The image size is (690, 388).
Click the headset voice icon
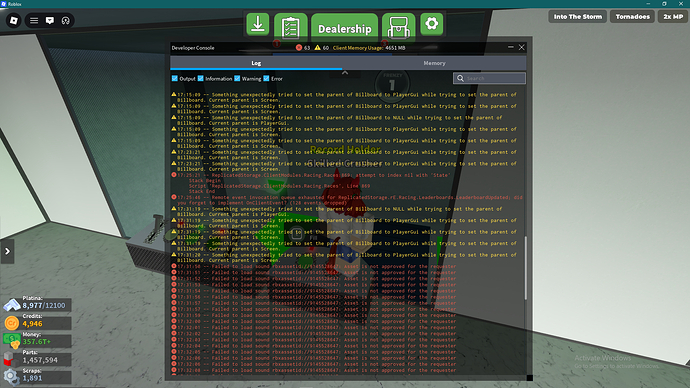point(66,21)
